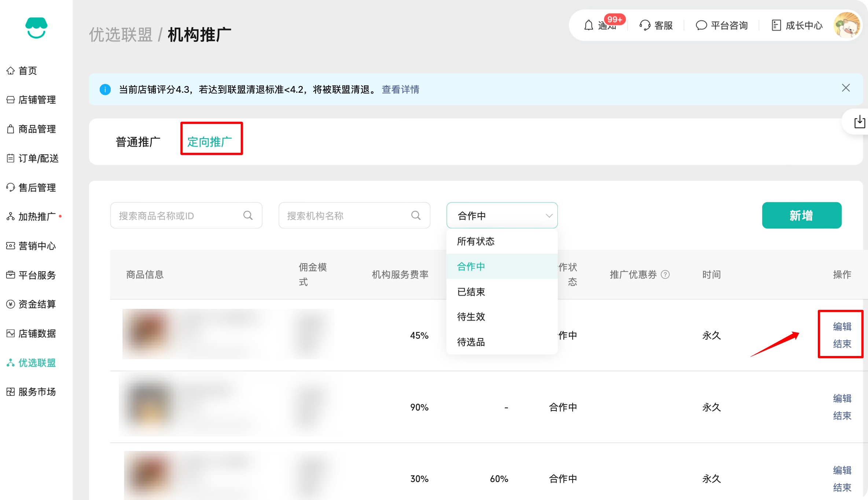Choose 已结束 option in dropdown list
The image size is (868, 500).
[x=471, y=292]
